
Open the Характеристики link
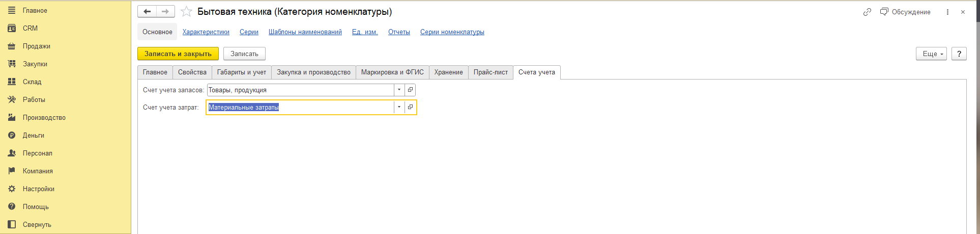[x=206, y=32]
